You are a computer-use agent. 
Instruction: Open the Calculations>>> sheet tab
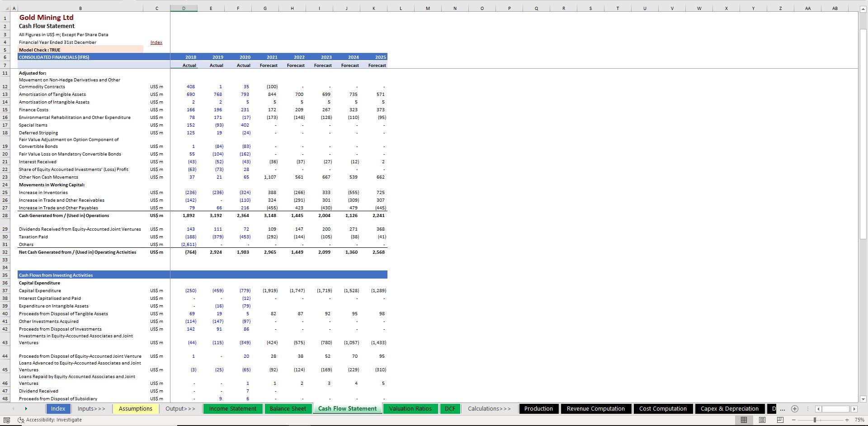click(x=489, y=409)
